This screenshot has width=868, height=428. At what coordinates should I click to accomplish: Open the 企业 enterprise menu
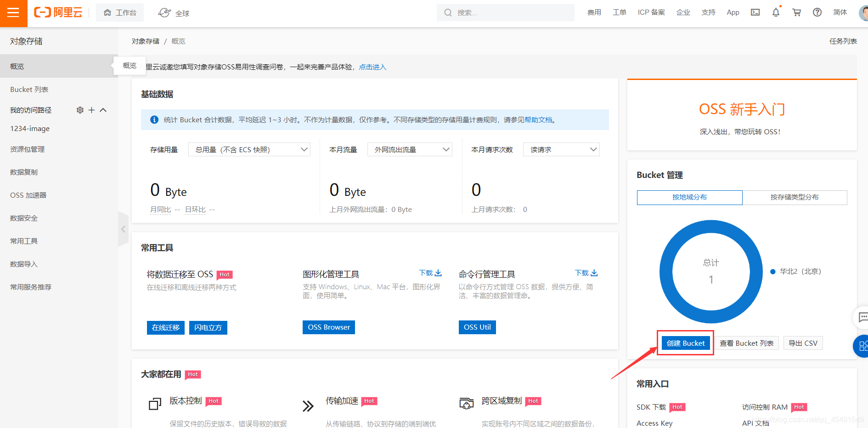click(683, 12)
